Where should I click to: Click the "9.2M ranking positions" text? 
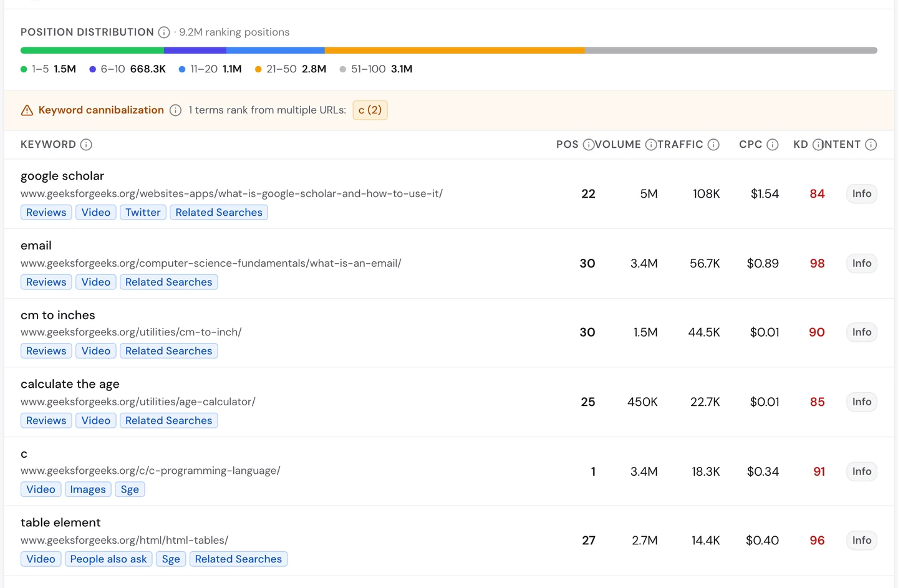pos(234,32)
